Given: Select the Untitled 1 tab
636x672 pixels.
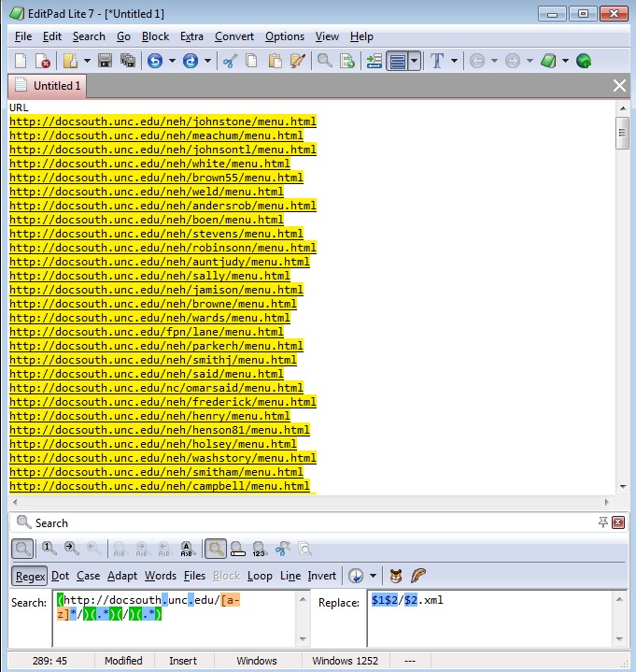Looking at the screenshot, I should point(48,86).
